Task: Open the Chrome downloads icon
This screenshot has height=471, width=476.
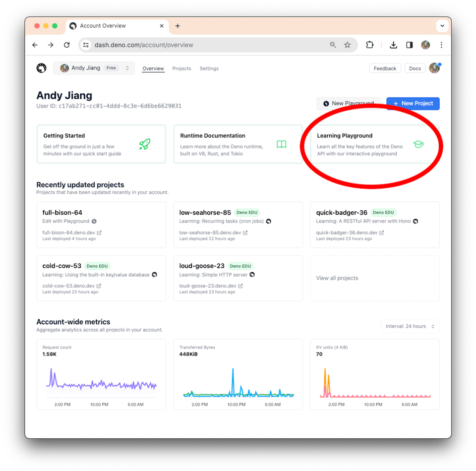Action: pyautogui.click(x=393, y=45)
